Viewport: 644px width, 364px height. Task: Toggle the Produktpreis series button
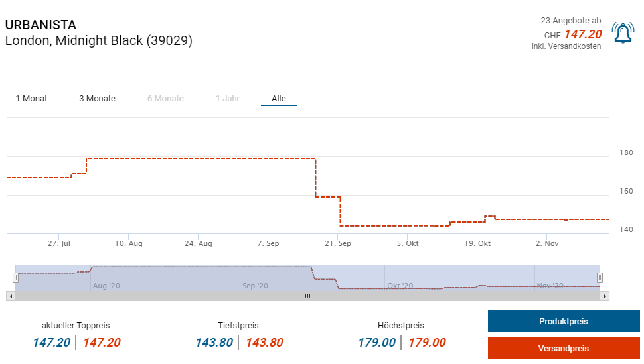[x=564, y=322]
